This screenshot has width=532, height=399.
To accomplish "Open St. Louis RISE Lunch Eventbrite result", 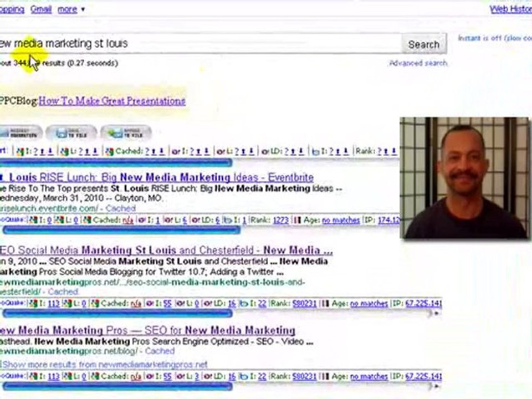I will click(157, 177).
